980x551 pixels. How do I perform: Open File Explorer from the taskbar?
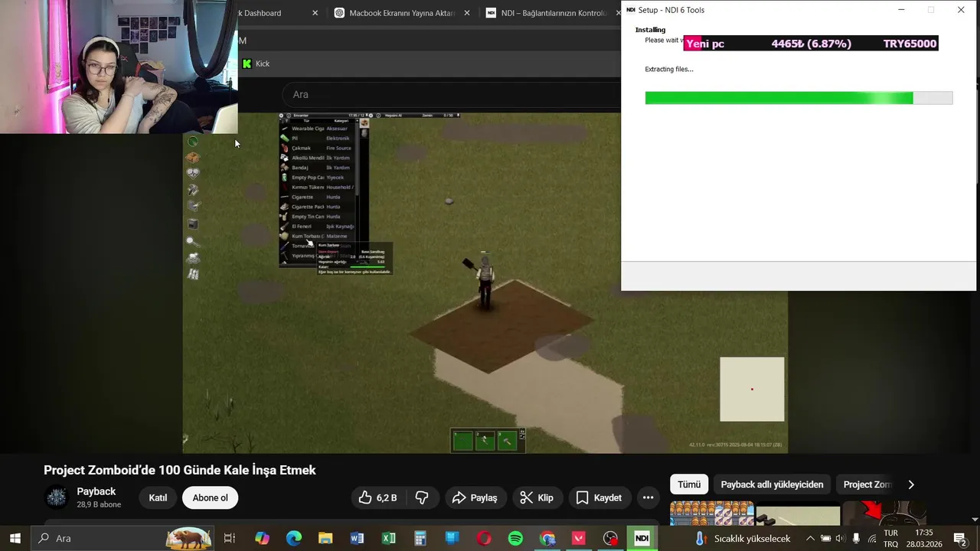pos(325,538)
